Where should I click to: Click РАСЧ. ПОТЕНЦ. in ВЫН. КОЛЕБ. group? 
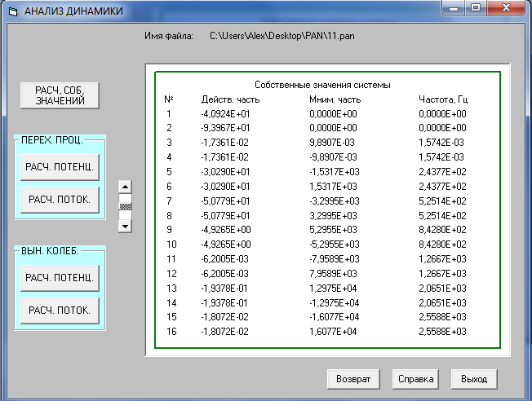pyautogui.click(x=60, y=278)
